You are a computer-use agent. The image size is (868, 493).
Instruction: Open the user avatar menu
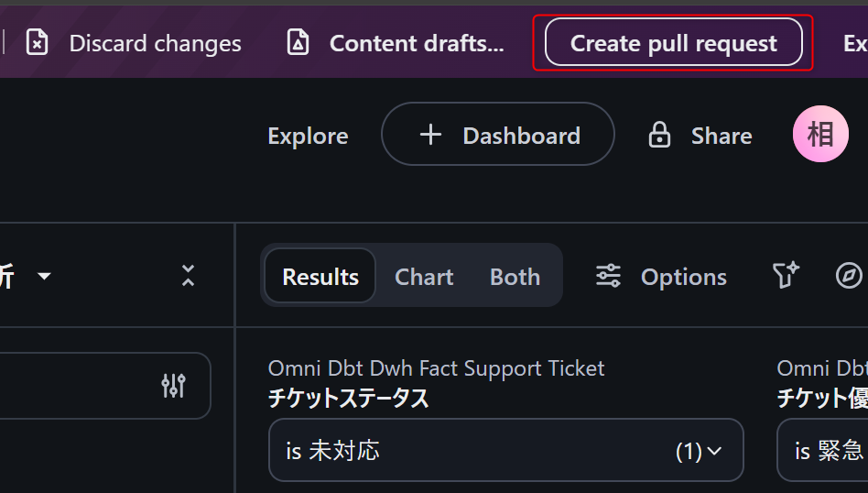pyautogui.click(x=819, y=135)
